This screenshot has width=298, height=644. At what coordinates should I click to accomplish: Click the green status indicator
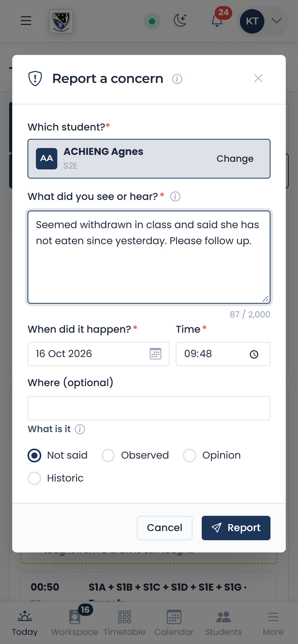152,21
